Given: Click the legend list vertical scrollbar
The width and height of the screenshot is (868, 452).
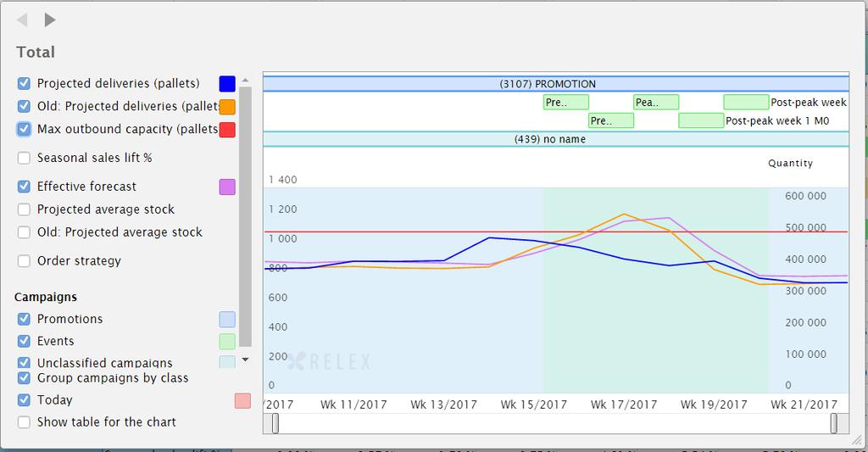Looking at the screenshot, I should coord(245,216).
